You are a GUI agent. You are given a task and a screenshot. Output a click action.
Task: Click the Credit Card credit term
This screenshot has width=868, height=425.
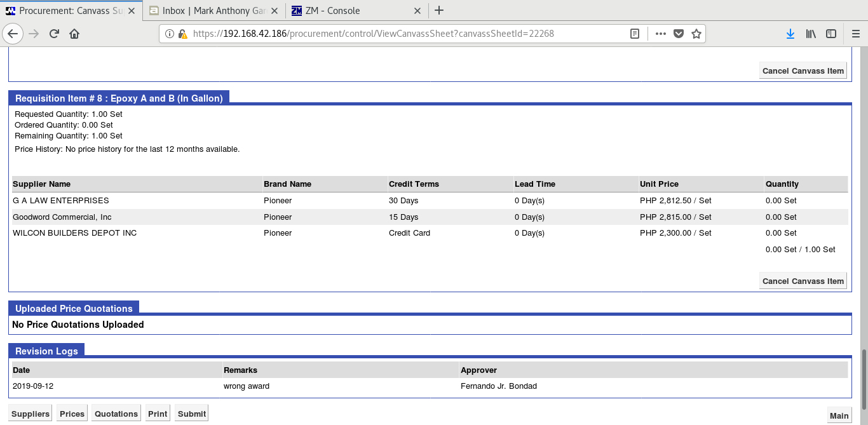409,233
